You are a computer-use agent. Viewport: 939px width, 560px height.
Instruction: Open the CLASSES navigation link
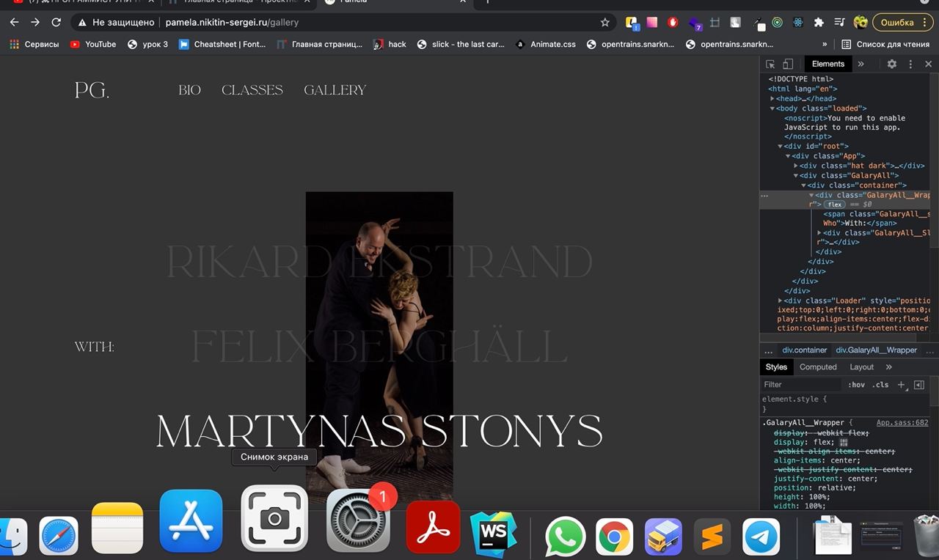click(252, 90)
